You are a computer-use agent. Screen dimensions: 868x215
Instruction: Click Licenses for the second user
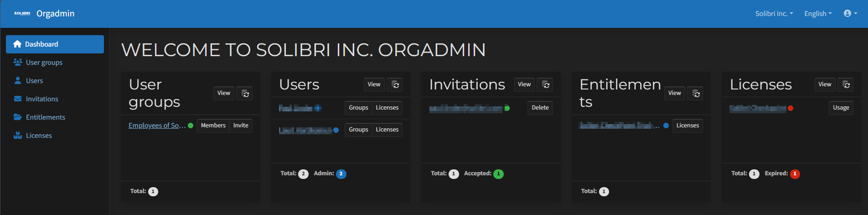[387, 130]
